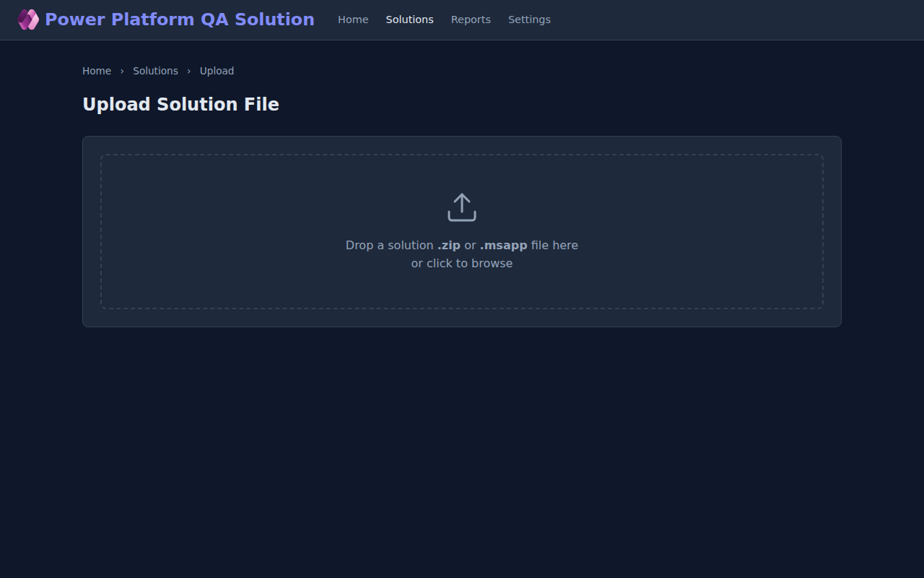Click the 'Power Platform QA Solution' title text
The width and height of the screenshot is (924, 578).
(180, 19)
